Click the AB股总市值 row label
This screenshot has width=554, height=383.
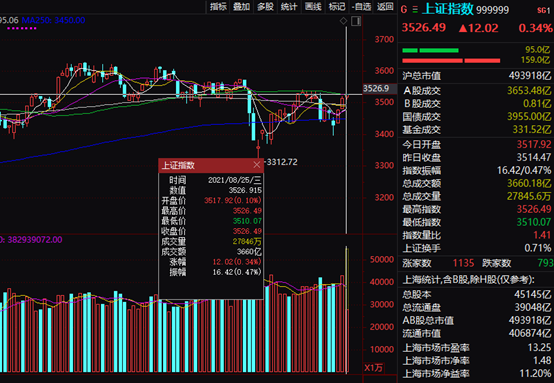pyautogui.click(x=428, y=320)
